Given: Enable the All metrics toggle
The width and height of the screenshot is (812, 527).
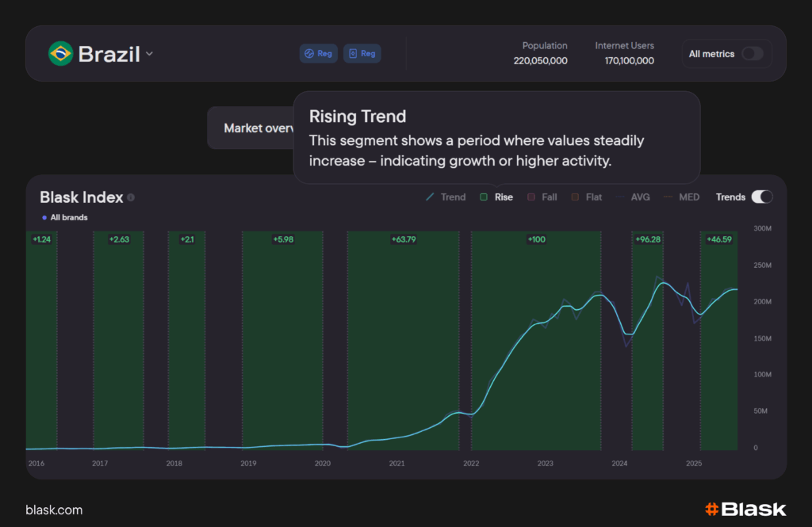Looking at the screenshot, I should pos(752,54).
